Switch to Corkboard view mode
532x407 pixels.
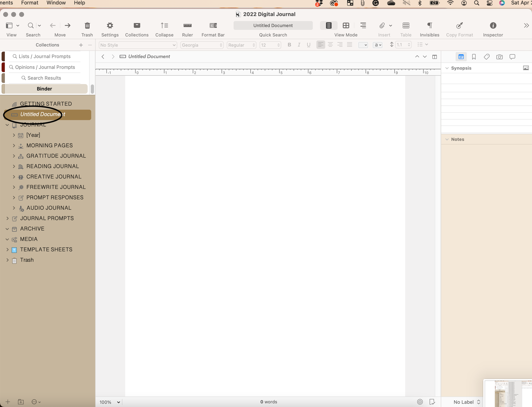(x=346, y=26)
